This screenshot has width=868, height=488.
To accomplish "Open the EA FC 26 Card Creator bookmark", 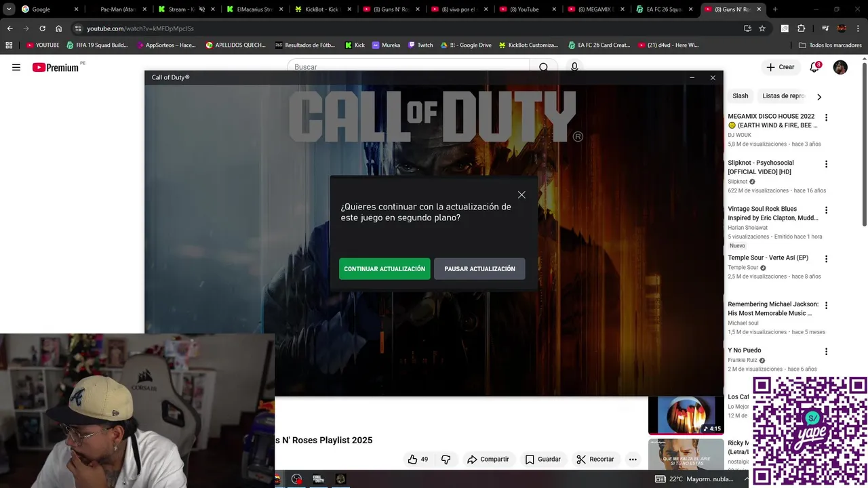I will coord(599,45).
